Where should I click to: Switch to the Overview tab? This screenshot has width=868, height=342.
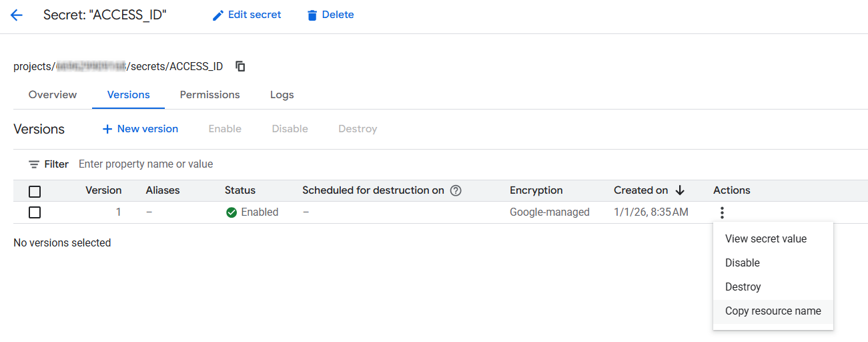(x=53, y=95)
